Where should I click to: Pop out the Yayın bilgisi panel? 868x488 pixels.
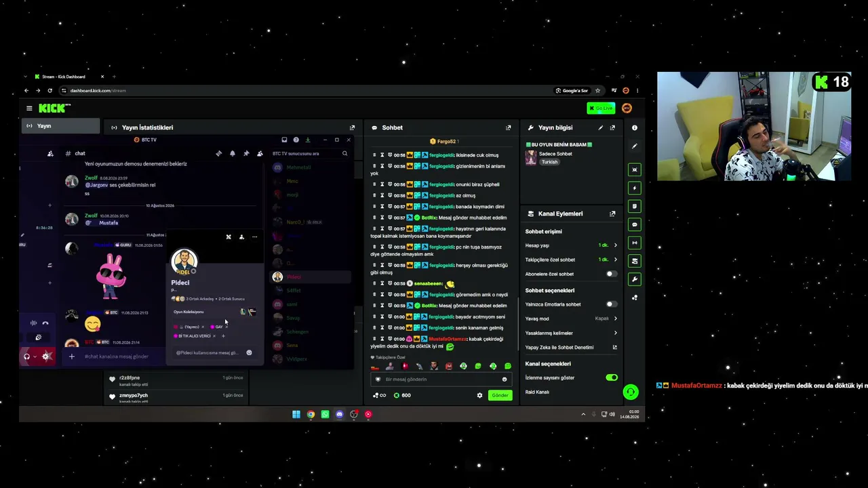coord(612,127)
